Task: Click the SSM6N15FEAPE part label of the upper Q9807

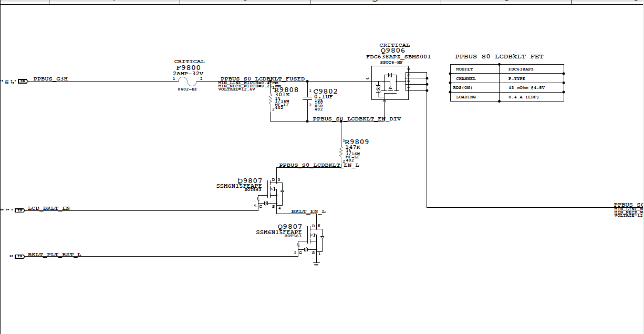Action: pos(240,186)
